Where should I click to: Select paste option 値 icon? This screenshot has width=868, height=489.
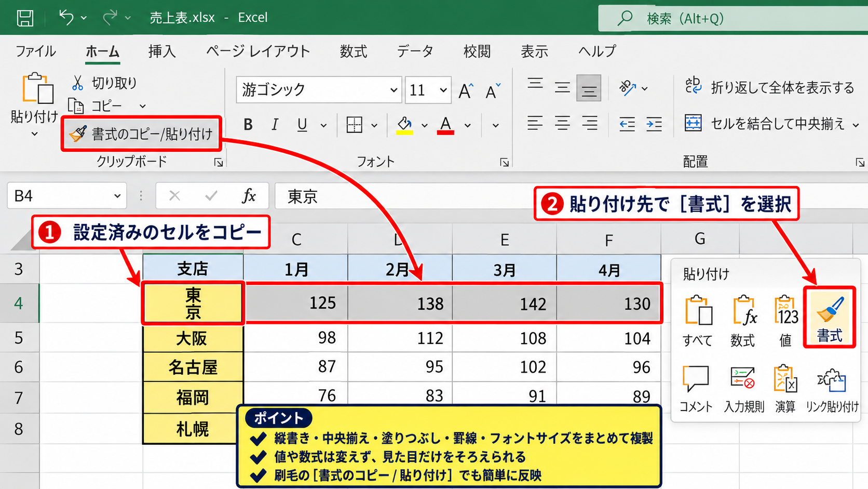click(785, 321)
